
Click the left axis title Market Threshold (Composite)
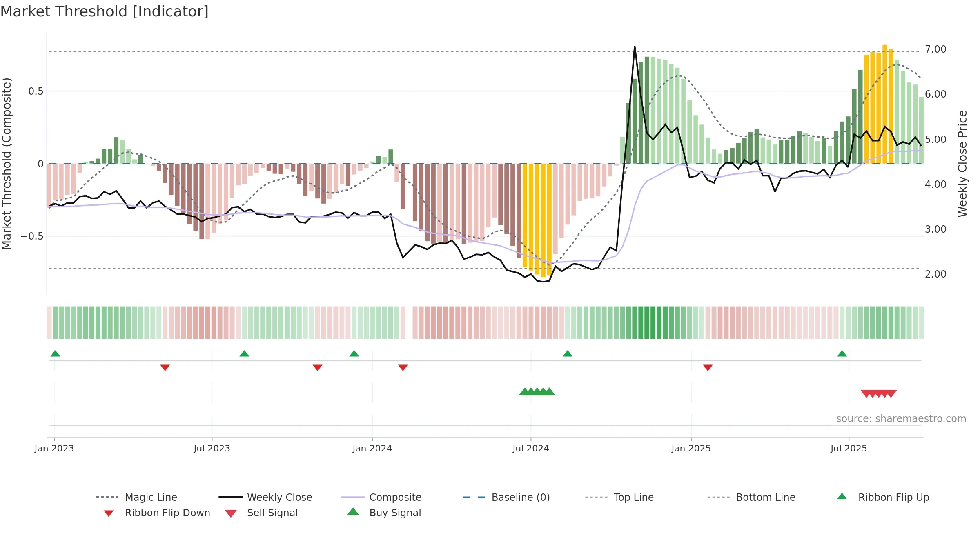pos(7,164)
